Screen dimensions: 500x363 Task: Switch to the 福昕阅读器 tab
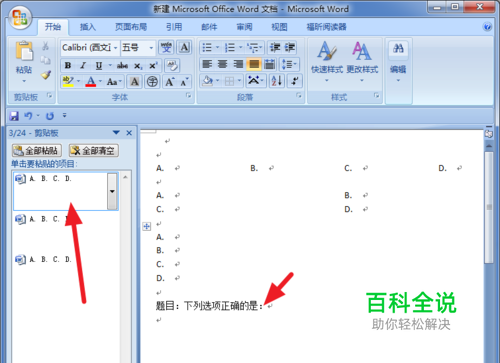(326, 27)
